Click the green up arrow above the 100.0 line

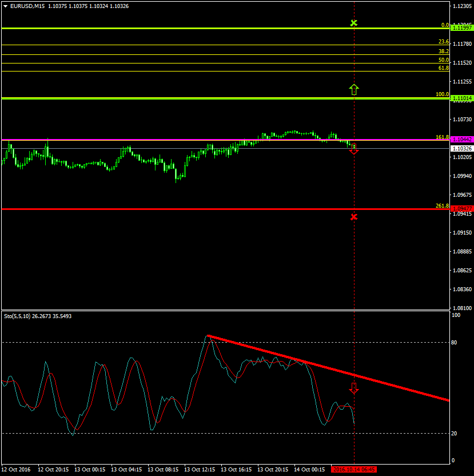tap(354, 89)
